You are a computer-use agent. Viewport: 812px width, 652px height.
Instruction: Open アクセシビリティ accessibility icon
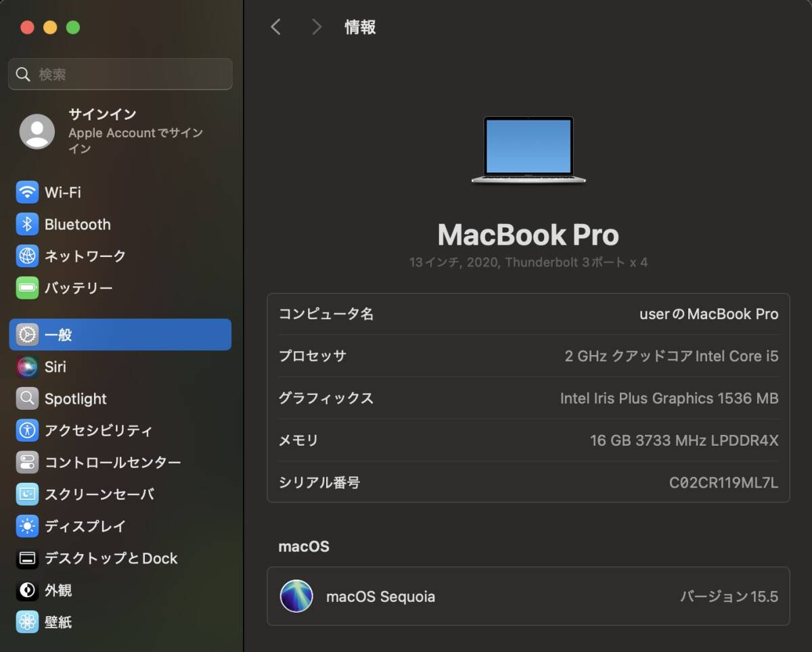pyautogui.click(x=27, y=430)
